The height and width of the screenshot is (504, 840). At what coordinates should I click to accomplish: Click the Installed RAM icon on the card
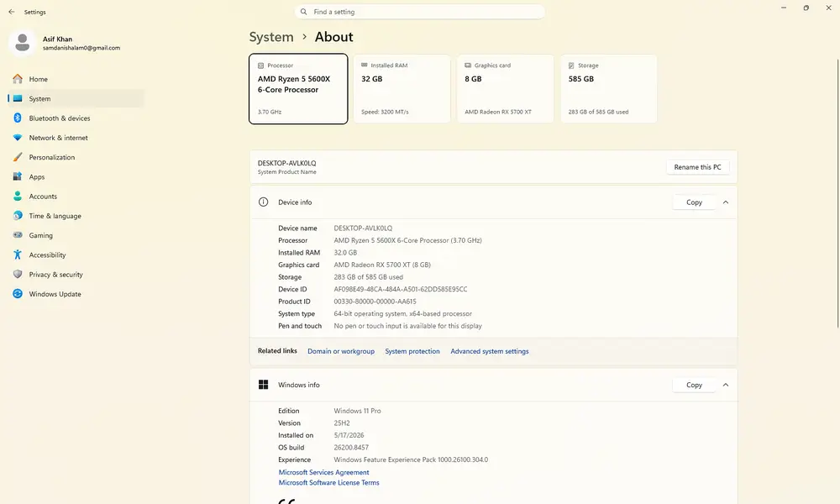pyautogui.click(x=365, y=65)
